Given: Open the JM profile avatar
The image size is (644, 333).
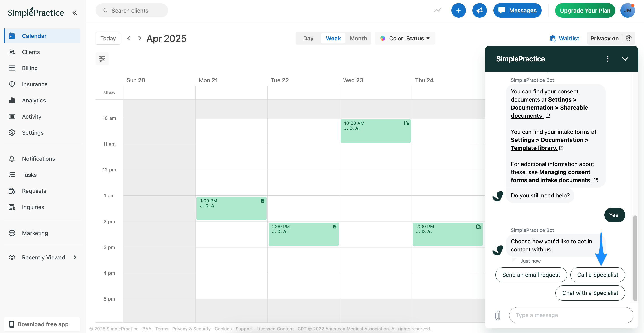Looking at the screenshot, I should coord(627,11).
